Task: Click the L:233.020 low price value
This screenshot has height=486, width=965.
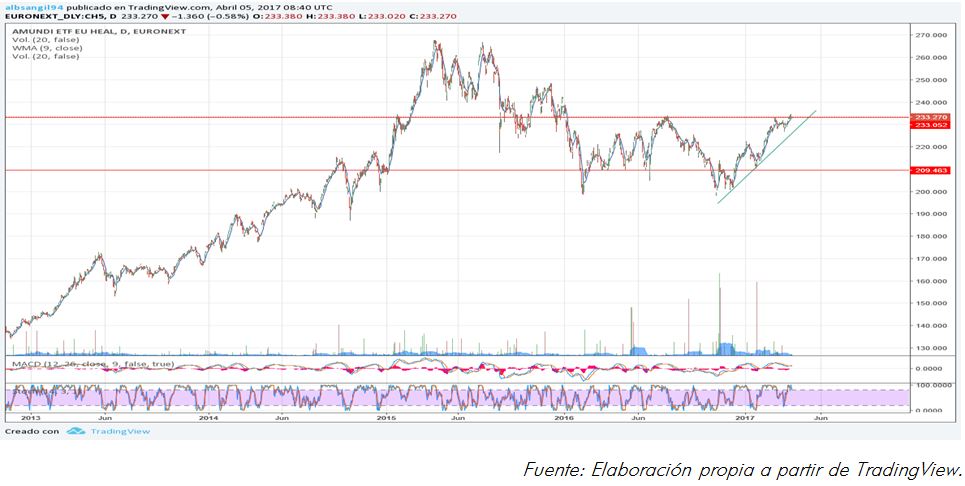Action: pos(383,16)
